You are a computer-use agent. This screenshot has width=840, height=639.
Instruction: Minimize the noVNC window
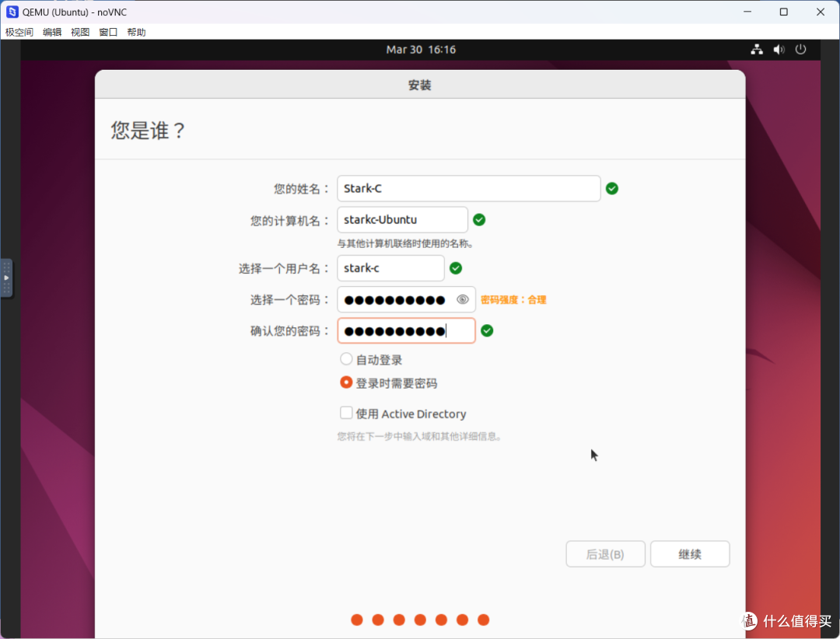coord(747,12)
